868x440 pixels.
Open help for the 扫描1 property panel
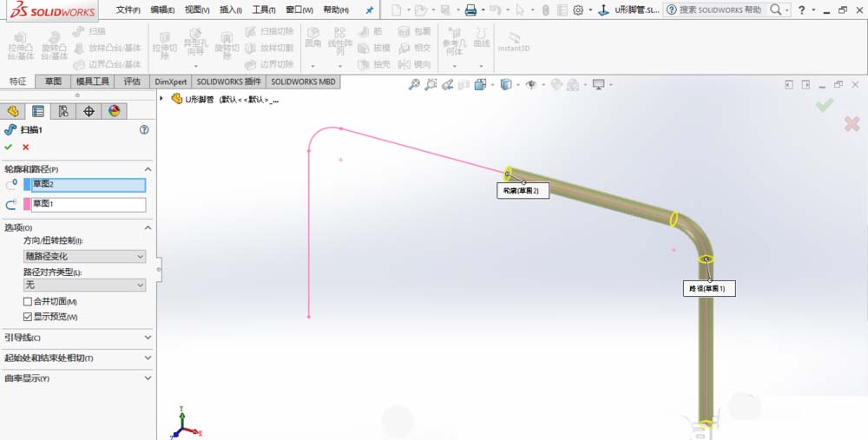(x=144, y=129)
